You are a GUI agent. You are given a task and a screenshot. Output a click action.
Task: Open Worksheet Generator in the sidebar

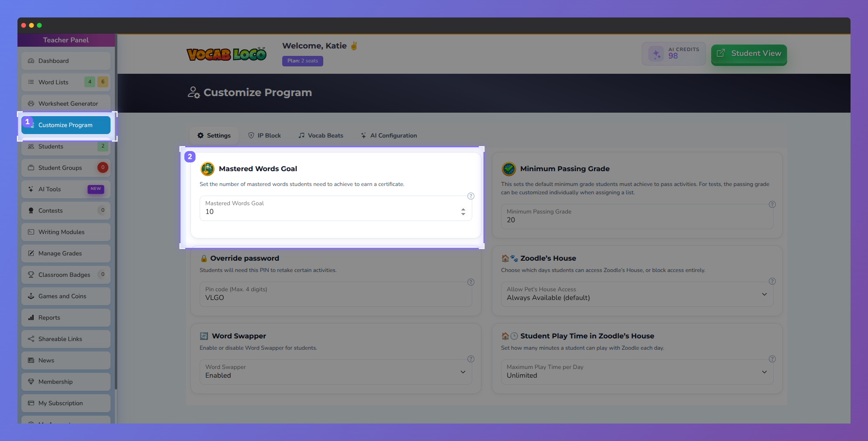coord(66,103)
